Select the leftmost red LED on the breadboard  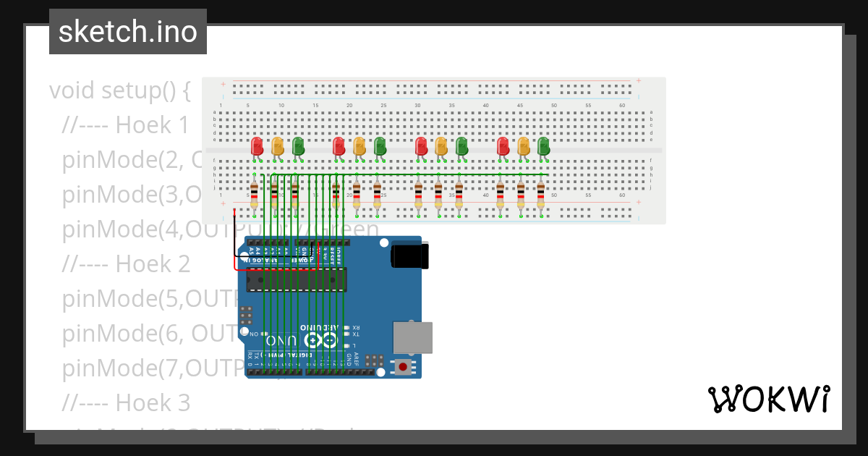click(x=255, y=145)
